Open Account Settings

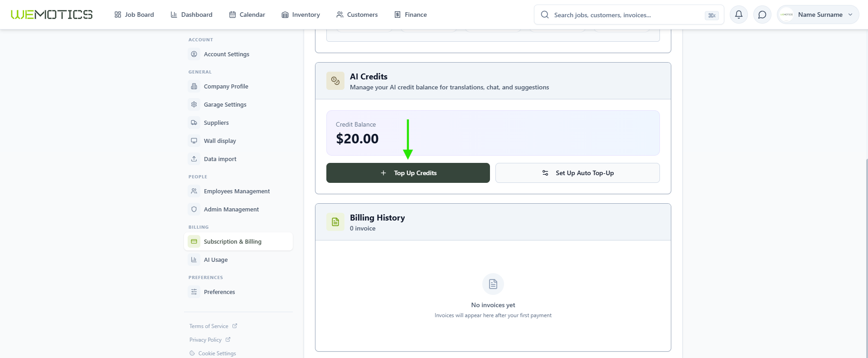[238, 54]
